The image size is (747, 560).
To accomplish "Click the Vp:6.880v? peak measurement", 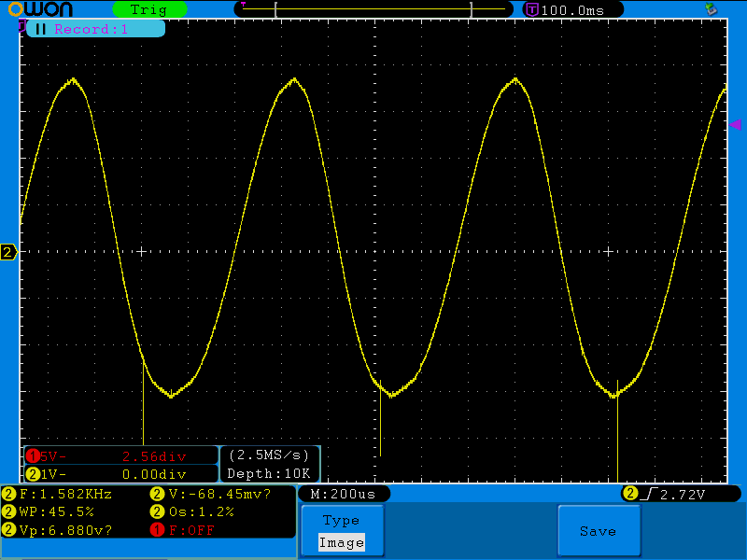I will coord(58,530).
